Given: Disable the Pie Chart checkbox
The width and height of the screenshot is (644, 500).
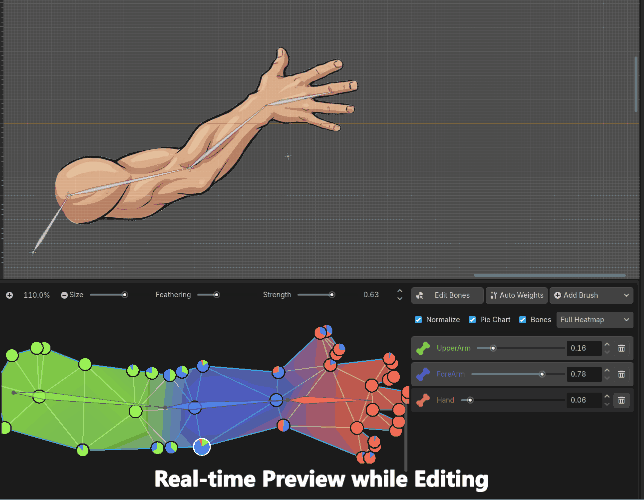Looking at the screenshot, I should (x=473, y=320).
